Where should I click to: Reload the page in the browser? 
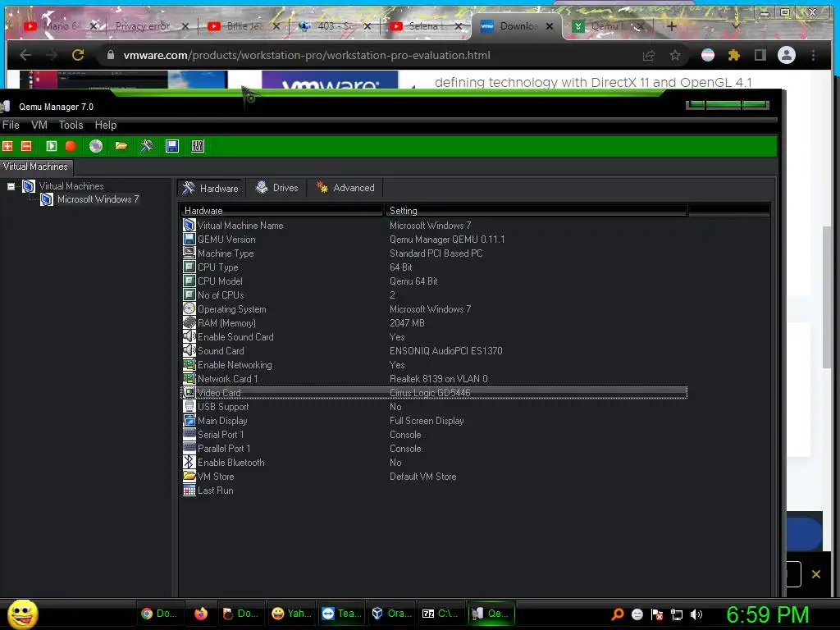78,55
